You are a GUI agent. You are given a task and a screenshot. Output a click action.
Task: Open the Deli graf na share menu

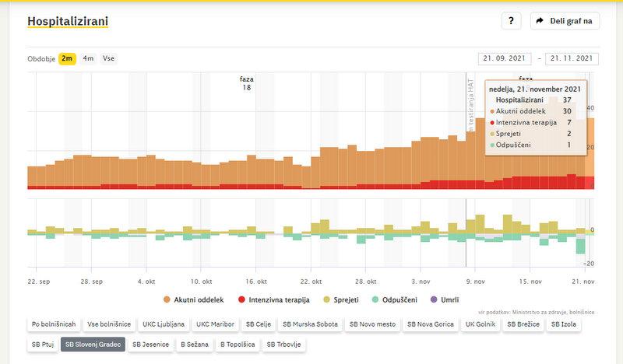(x=565, y=21)
